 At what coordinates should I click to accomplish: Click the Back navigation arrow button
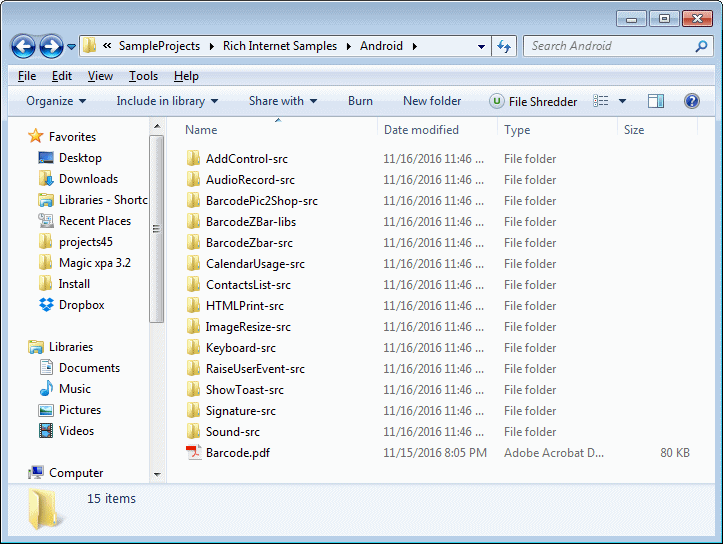point(24,46)
